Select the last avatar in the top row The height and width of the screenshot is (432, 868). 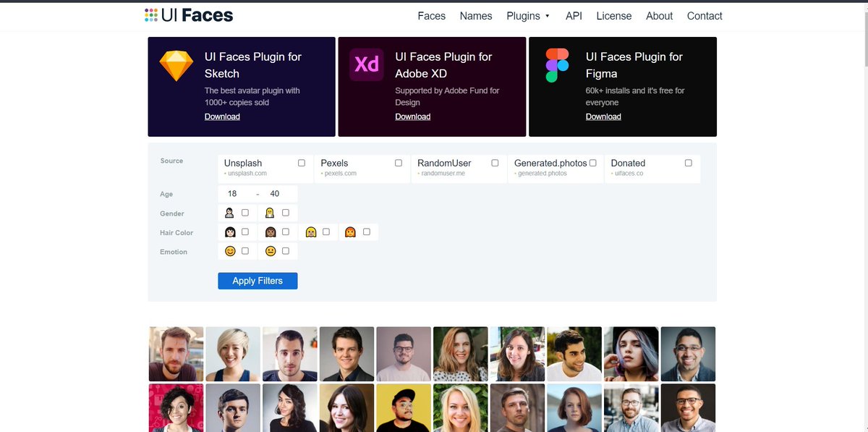(688, 354)
